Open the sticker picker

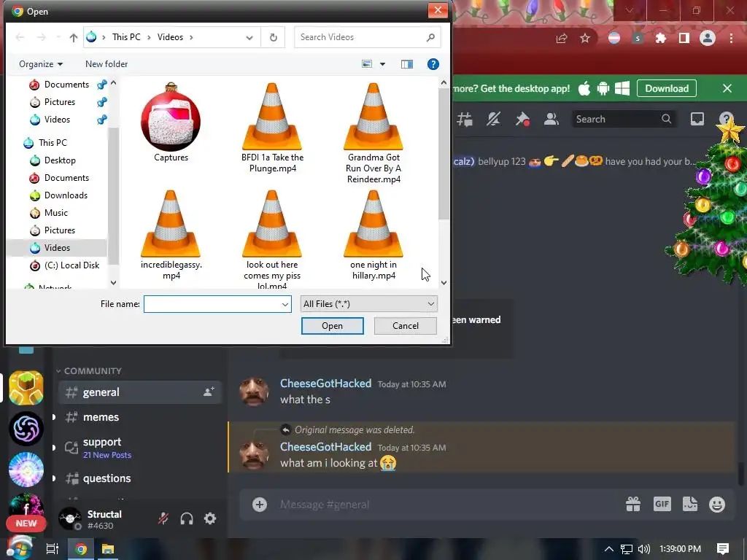tap(690, 504)
